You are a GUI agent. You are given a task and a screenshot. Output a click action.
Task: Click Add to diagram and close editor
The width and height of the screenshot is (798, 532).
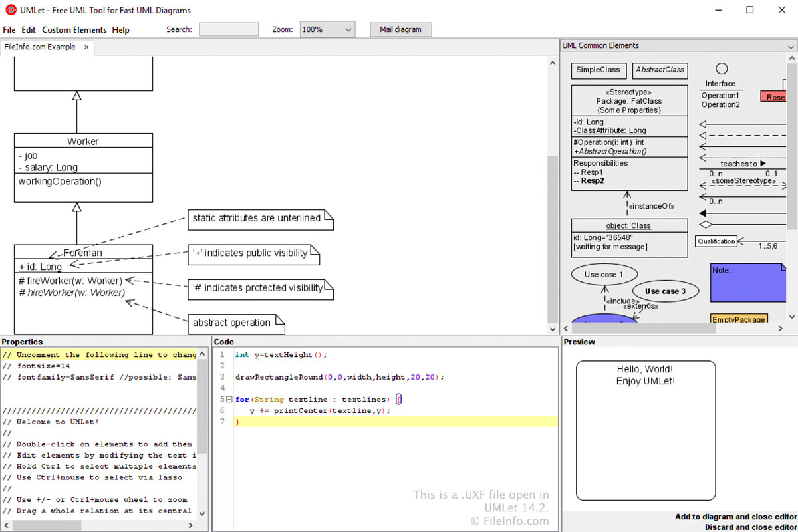(735, 517)
